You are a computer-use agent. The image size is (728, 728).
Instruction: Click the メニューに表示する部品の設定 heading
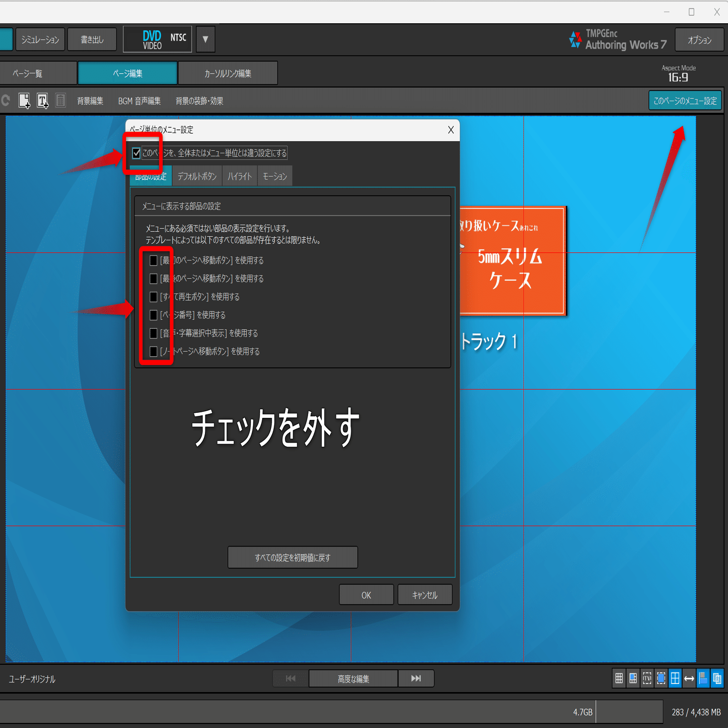click(x=181, y=206)
